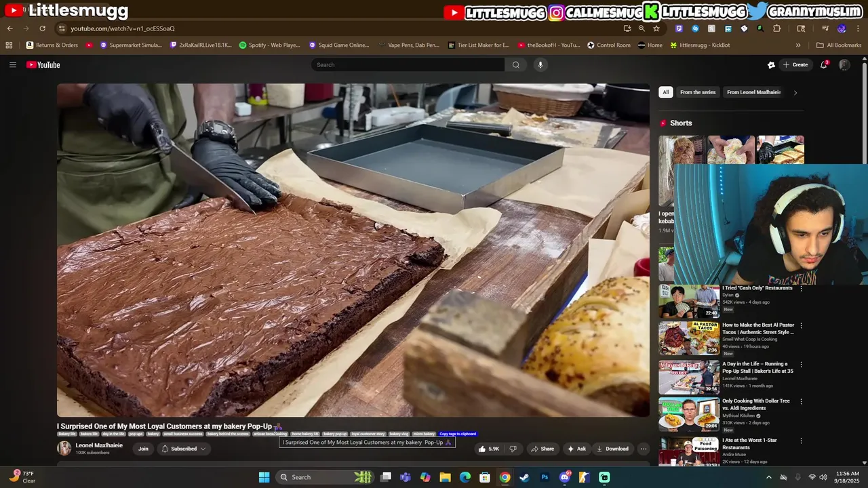
Task: Share the video
Action: [542, 449]
